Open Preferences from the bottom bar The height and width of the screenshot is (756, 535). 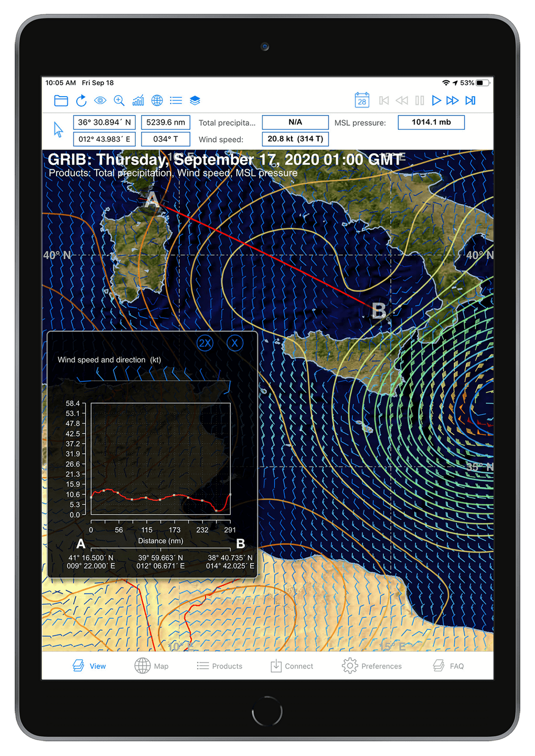372,666
